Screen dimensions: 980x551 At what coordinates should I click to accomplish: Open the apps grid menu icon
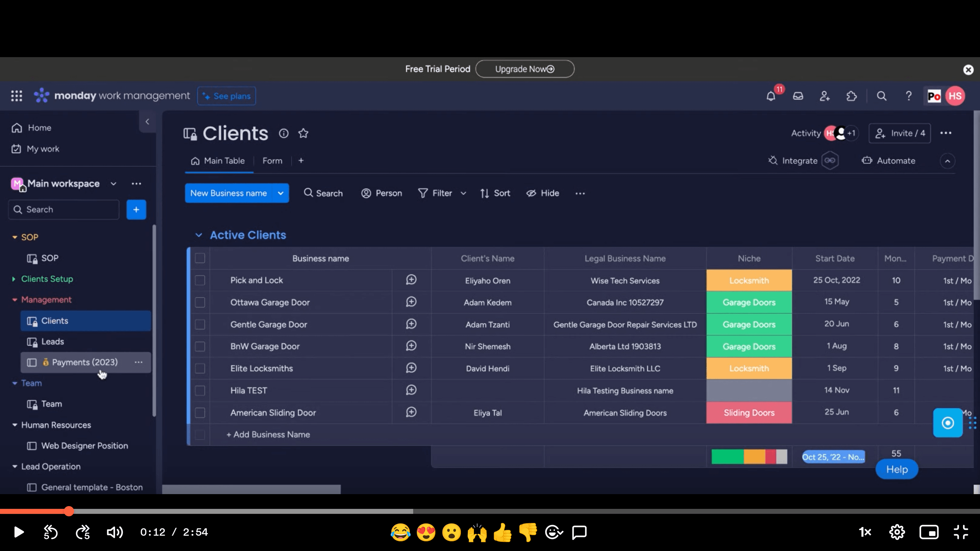pos(16,96)
